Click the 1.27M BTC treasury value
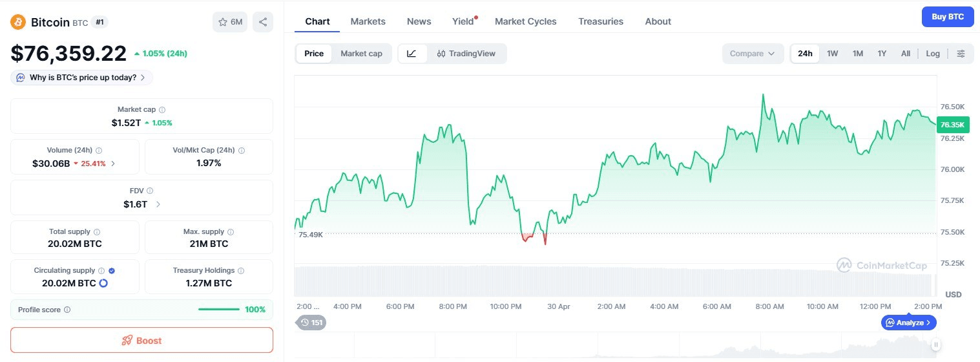The width and height of the screenshot is (980, 362). click(x=209, y=283)
